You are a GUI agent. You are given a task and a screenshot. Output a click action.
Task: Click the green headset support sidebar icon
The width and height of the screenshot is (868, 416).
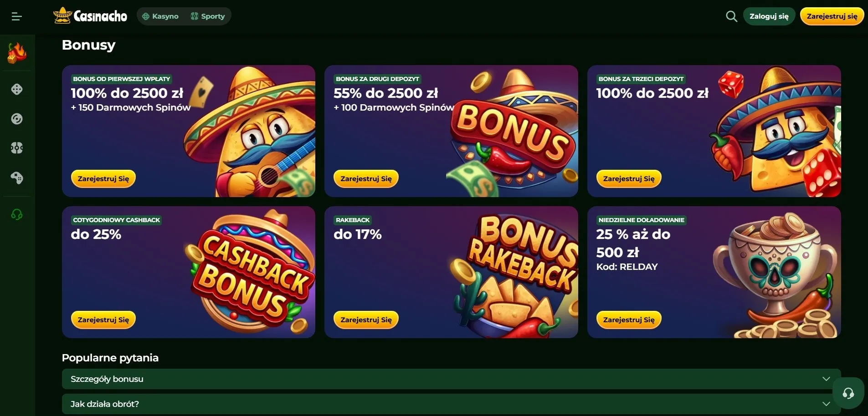tap(17, 214)
